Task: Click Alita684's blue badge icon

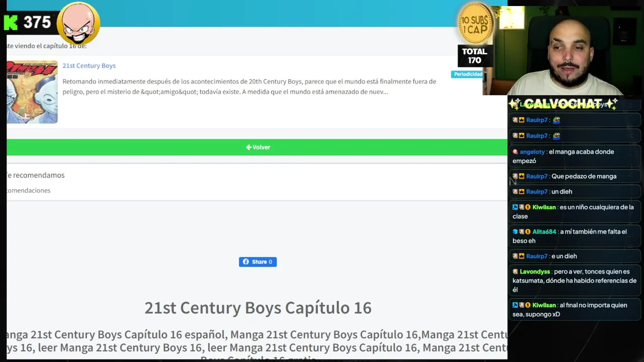Action: click(515, 232)
